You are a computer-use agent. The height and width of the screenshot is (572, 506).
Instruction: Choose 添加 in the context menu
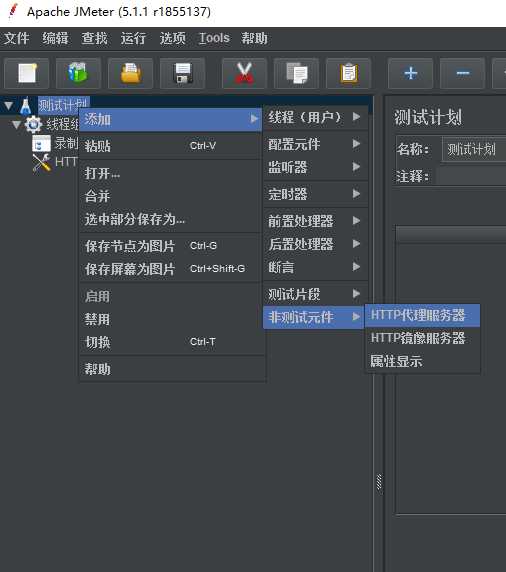(171, 119)
